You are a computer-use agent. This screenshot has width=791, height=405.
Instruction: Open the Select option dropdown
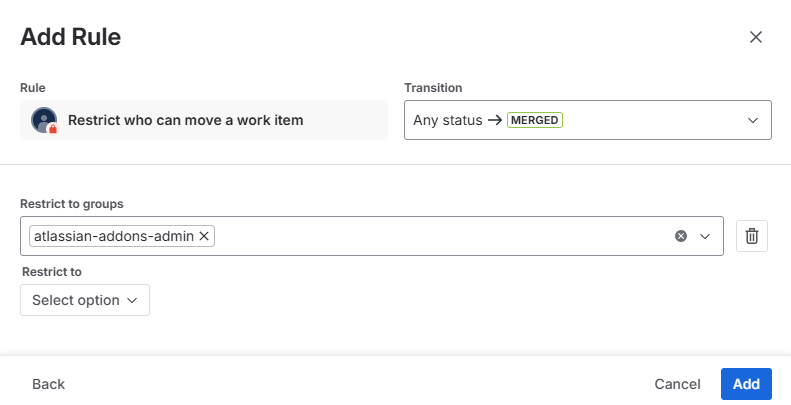pyautogui.click(x=85, y=300)
